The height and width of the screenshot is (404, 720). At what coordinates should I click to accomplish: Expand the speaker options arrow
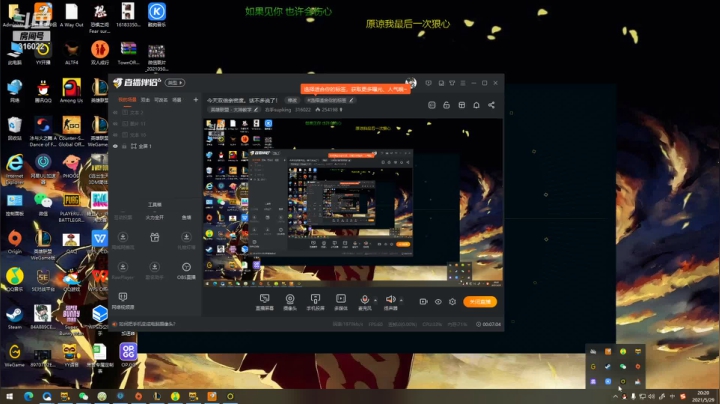point(401,301)
